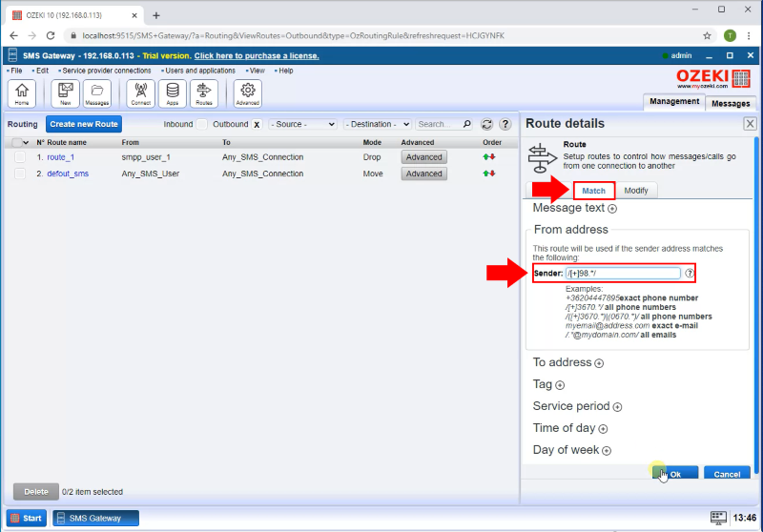Screen dimensions: 763x532
Task: Select the route_1 row checkbox
Action: (20, 157)
